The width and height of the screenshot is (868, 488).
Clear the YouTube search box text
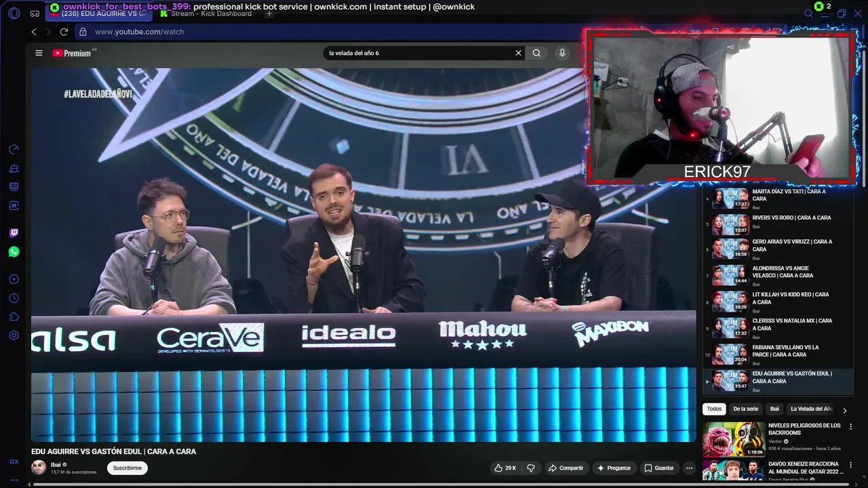click(x=519, y=53)
